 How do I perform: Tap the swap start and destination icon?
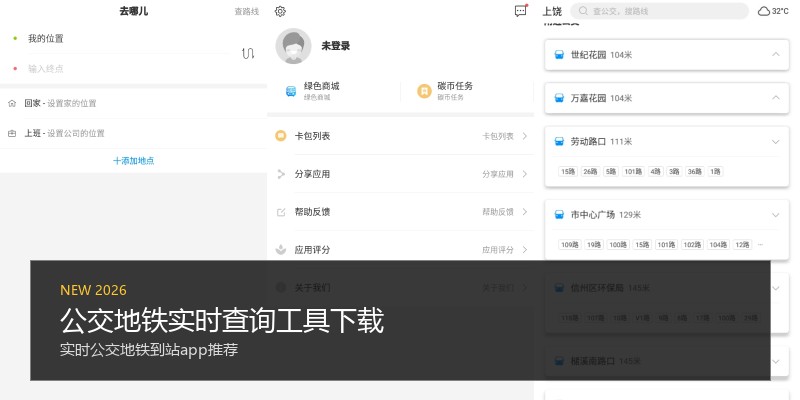point(248,53)
